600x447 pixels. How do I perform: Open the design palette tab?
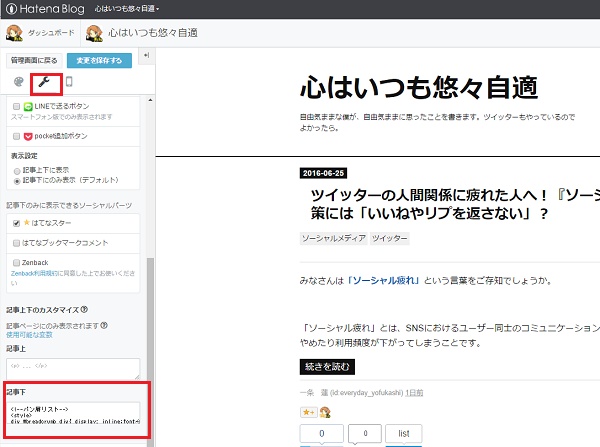pyautogui.click(x=18, y=82)
